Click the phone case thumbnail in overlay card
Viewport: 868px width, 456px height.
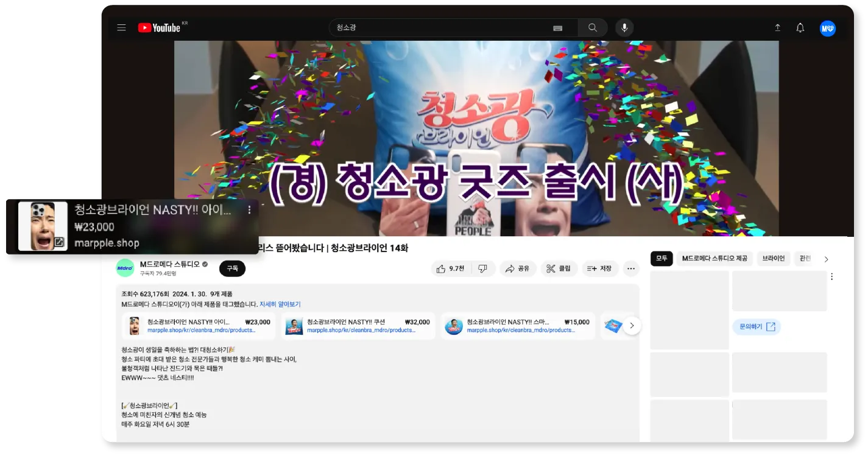coord(43,226)
